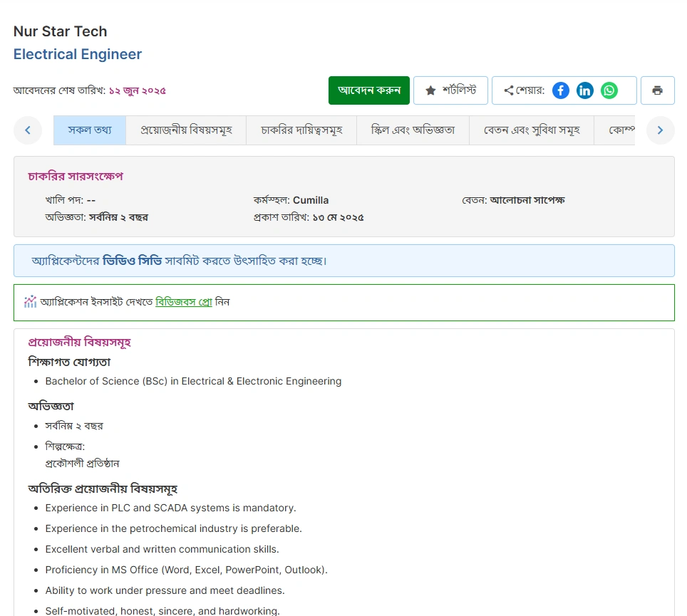687x616 pixels.
Task: Open the বিডিজবস প্রো link
Action: click(x=184, y=302)
